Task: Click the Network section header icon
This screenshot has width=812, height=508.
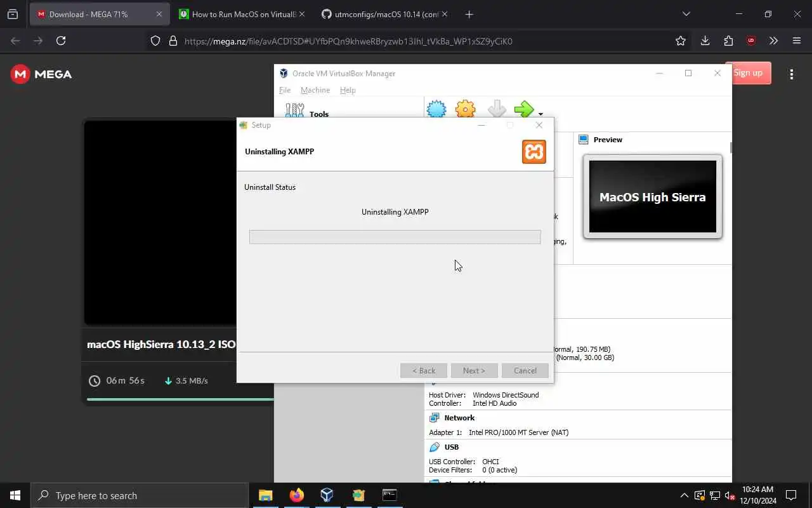Action: [435, 418]
